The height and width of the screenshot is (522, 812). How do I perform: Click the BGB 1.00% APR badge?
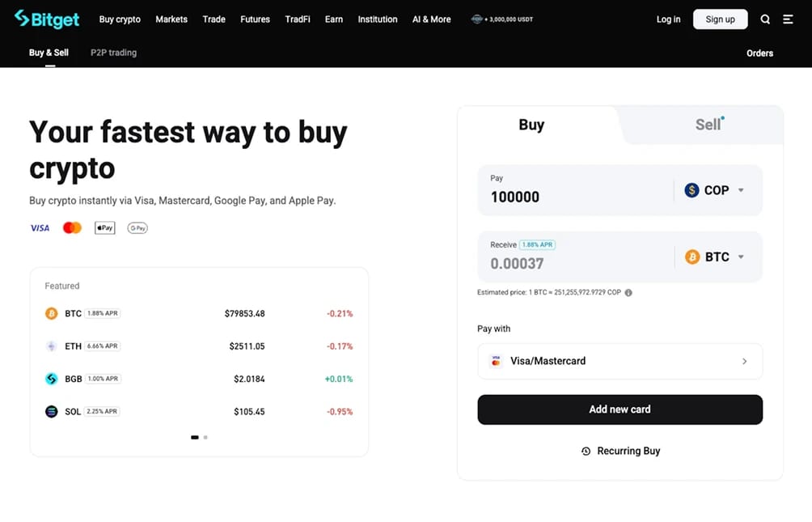[x=103, y=379]
